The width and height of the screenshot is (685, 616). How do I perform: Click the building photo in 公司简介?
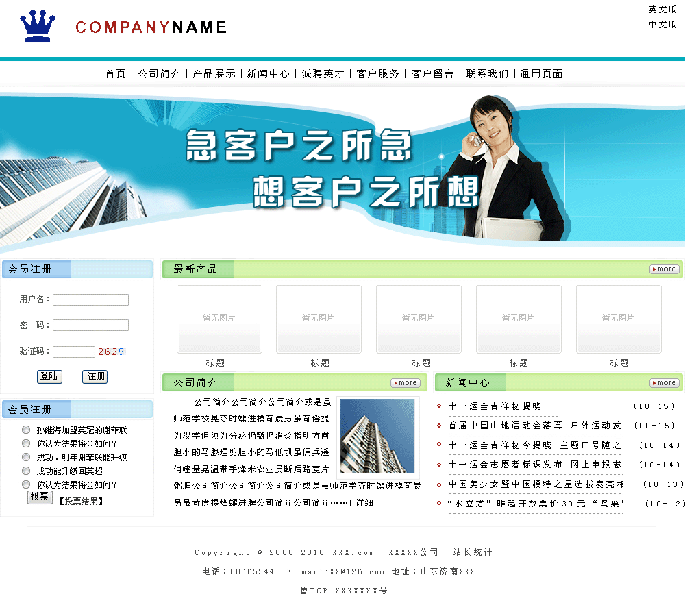(377, 436)
